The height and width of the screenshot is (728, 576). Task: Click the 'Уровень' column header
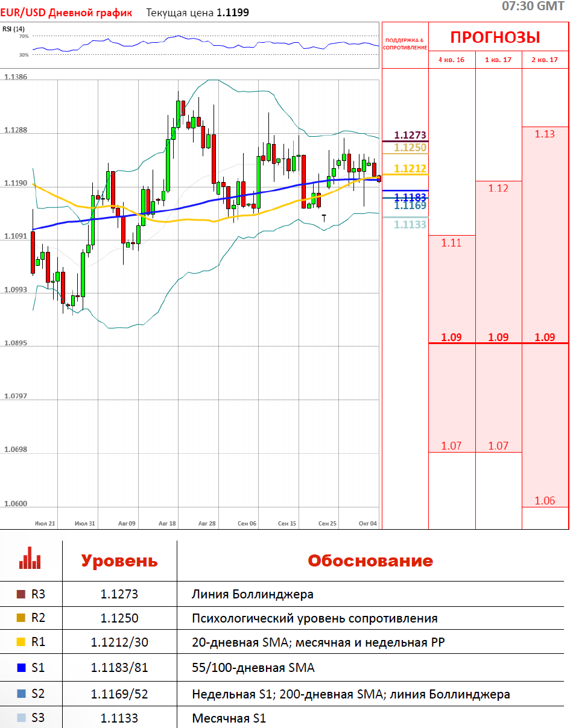119,561
